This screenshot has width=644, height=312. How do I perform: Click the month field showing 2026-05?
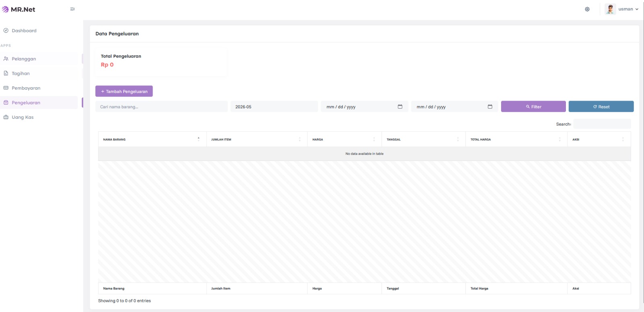274,107
